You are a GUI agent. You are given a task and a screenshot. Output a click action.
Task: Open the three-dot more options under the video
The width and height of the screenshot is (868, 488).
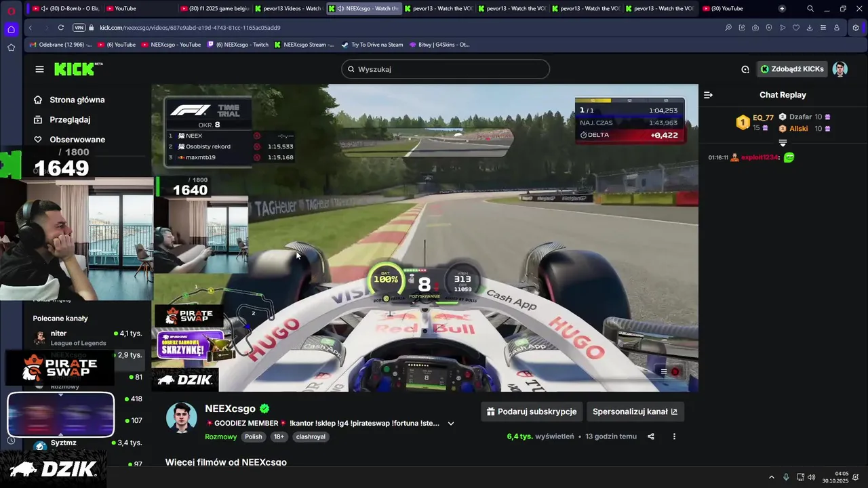coord(674,436)
